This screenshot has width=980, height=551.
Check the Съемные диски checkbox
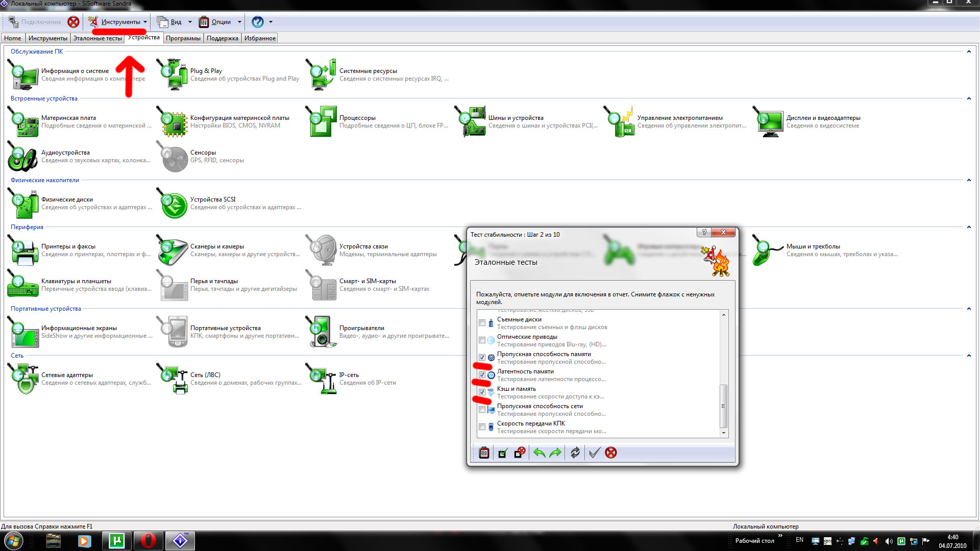482,323
